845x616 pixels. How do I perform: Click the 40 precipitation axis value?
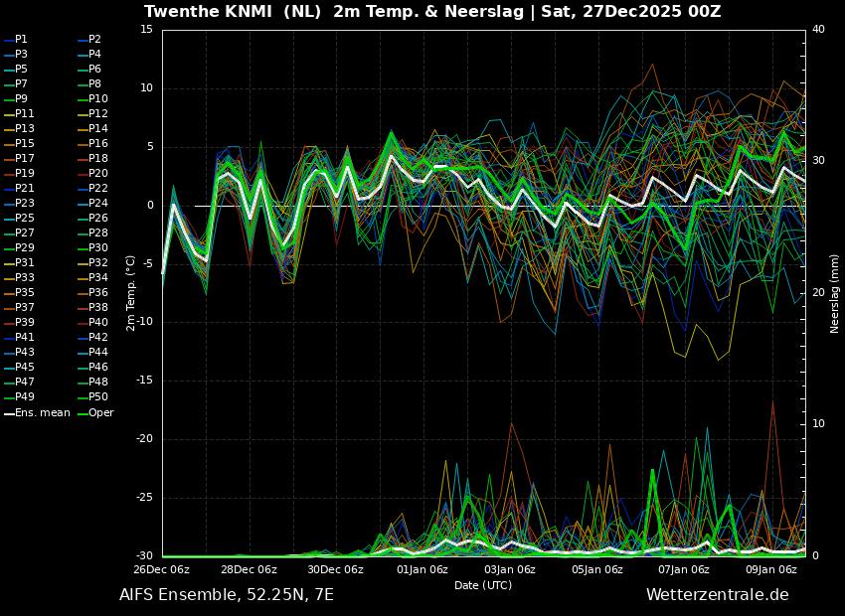click(x=818, y=29)
